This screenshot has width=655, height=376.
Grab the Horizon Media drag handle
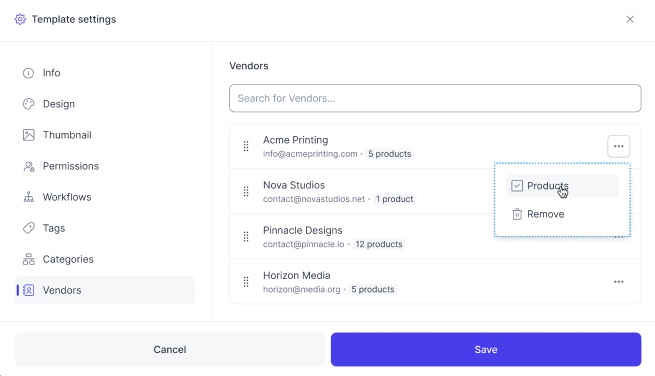click(x=246, y=282)
